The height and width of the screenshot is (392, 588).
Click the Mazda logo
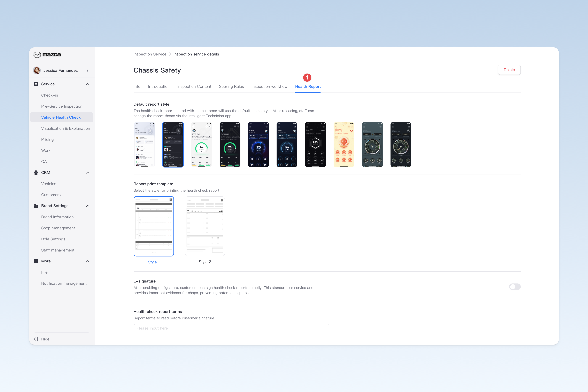pyautogui.click(x=47, y=55)
